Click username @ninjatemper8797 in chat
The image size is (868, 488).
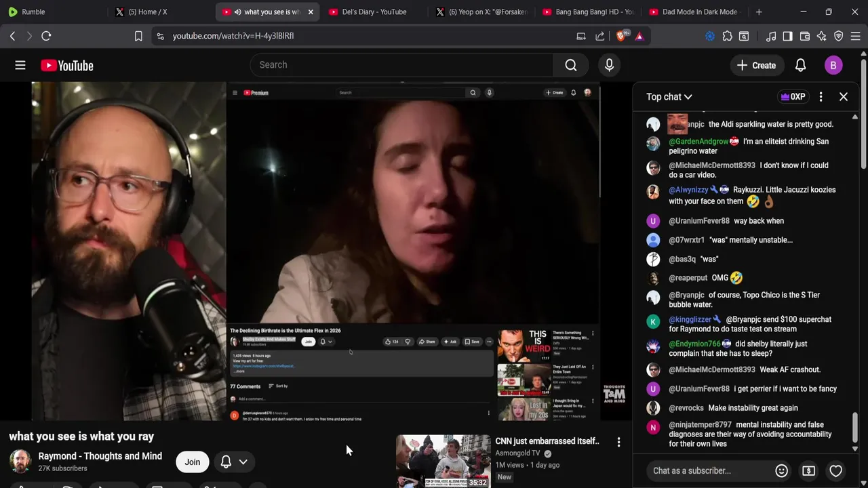click(700, 425)
